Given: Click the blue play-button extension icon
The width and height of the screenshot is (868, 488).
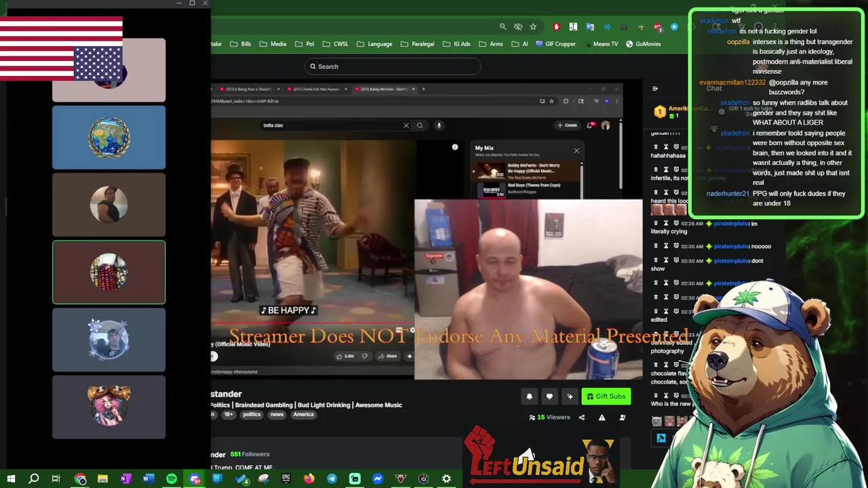Looking at the screenshot, I should [x=674, y=26].
